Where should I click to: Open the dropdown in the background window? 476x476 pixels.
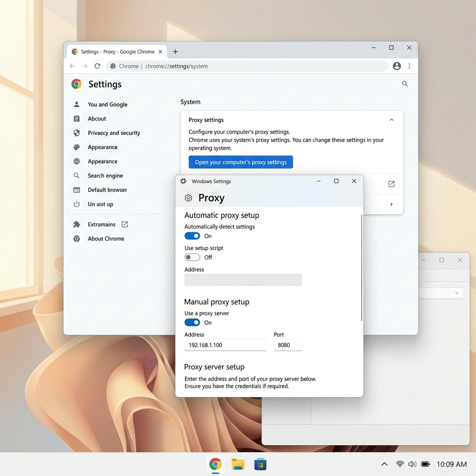(x=456, y=293)
